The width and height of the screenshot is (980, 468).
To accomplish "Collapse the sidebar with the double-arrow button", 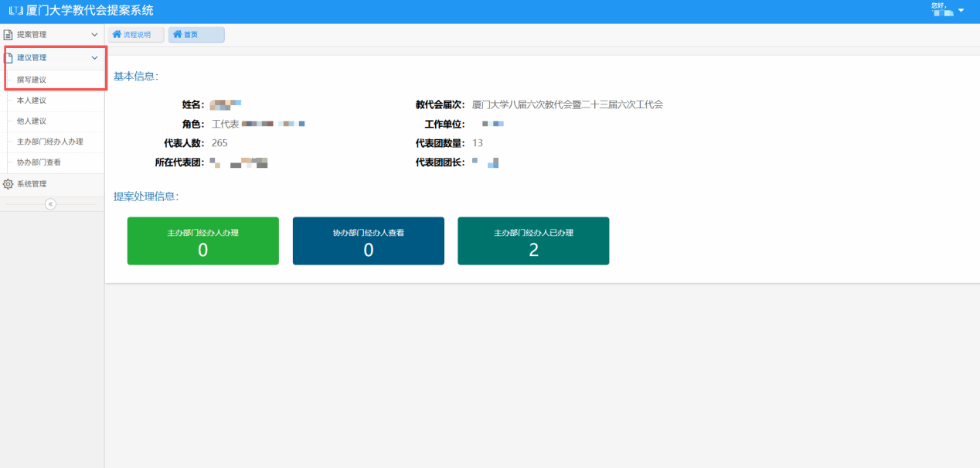I will point(50,204).
